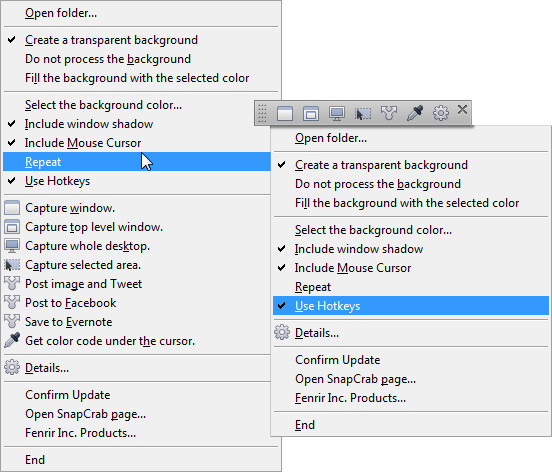Click the Capture top level window toolbar icon

coord(310,113)
